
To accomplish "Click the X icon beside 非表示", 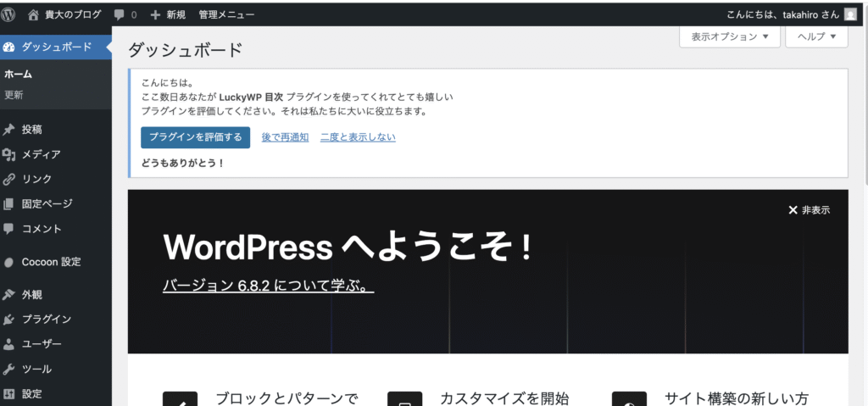I will pos(793,210).
